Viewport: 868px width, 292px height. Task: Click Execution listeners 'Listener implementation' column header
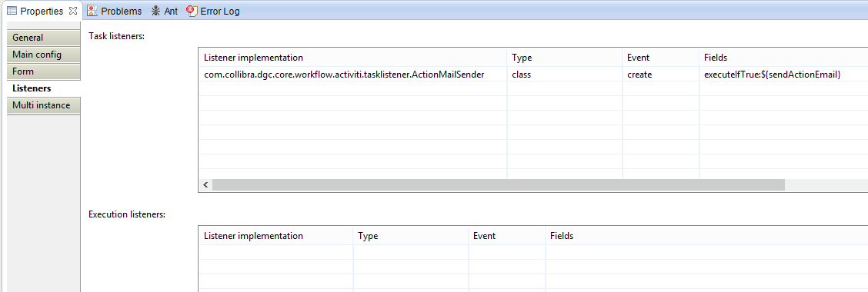(x=275, y=236)
